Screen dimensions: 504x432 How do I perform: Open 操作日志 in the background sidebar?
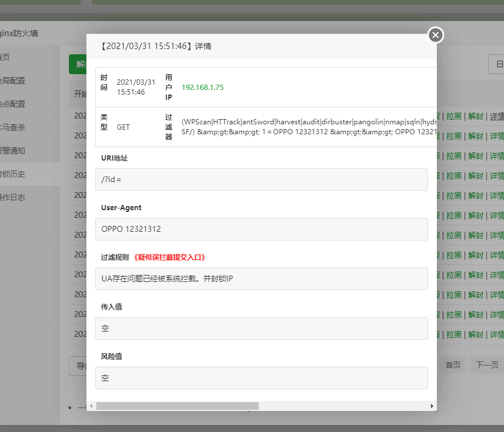12,197
